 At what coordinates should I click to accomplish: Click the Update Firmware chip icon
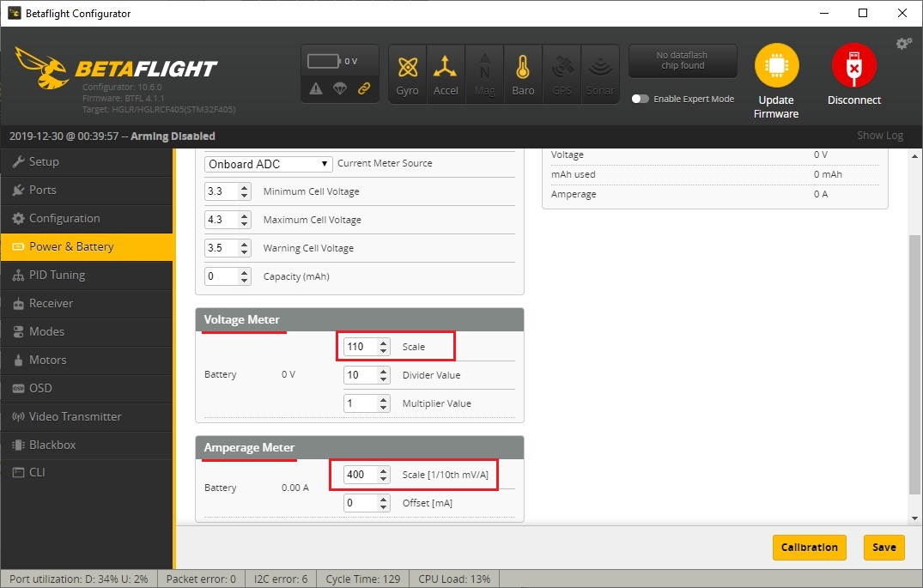tap(776, 65)
